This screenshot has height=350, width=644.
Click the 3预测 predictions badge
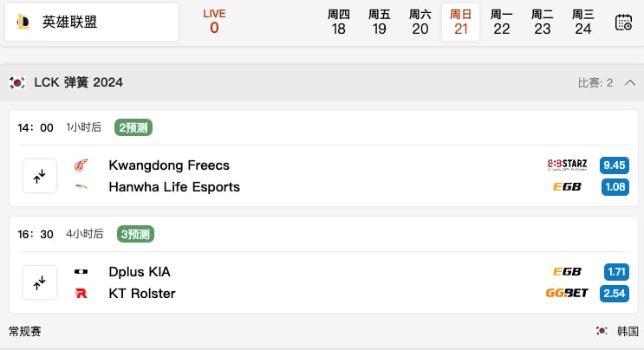(136, 234)
